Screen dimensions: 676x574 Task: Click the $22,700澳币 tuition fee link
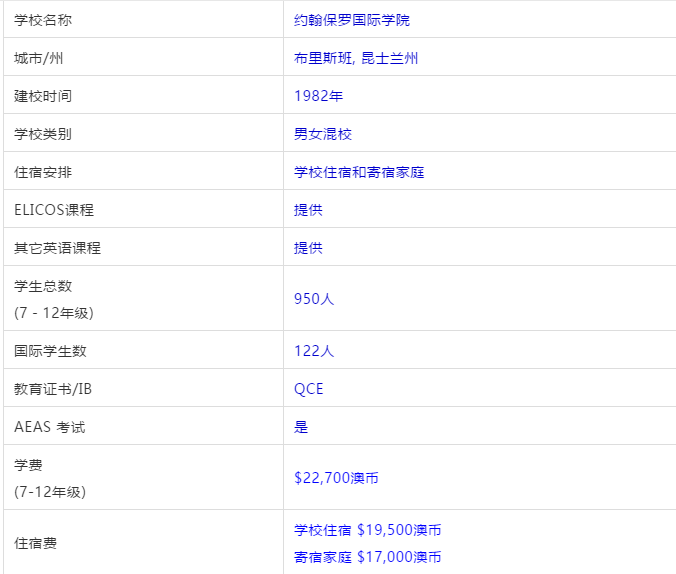tap(336, 478)
